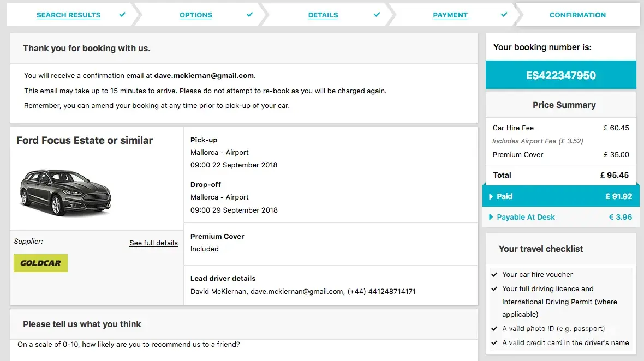Return to the Details step
Viewport: 644px width, 361px height.
[323, 15]
